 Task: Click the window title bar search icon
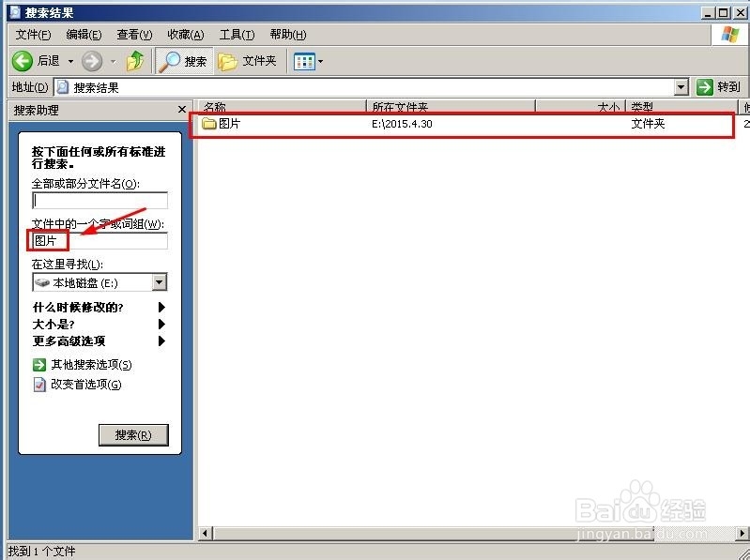15,11
